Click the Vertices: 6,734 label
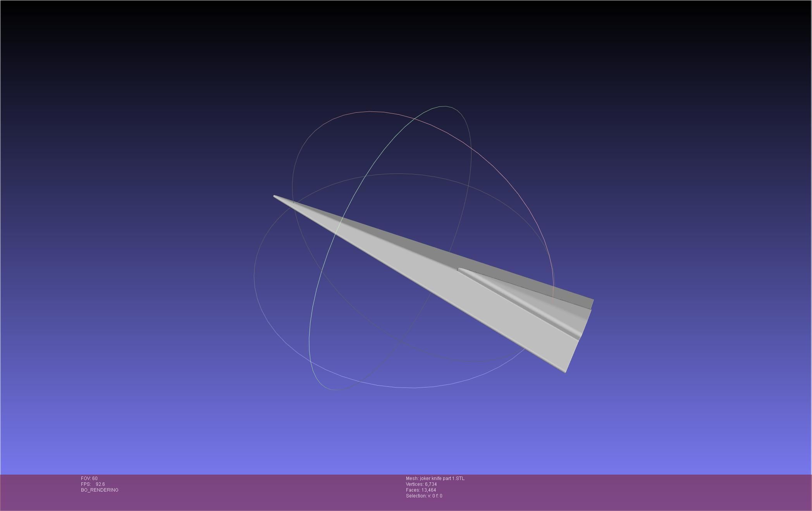This screenshot has height=511, width=812. pyautogui.click(x=421, y=484)
